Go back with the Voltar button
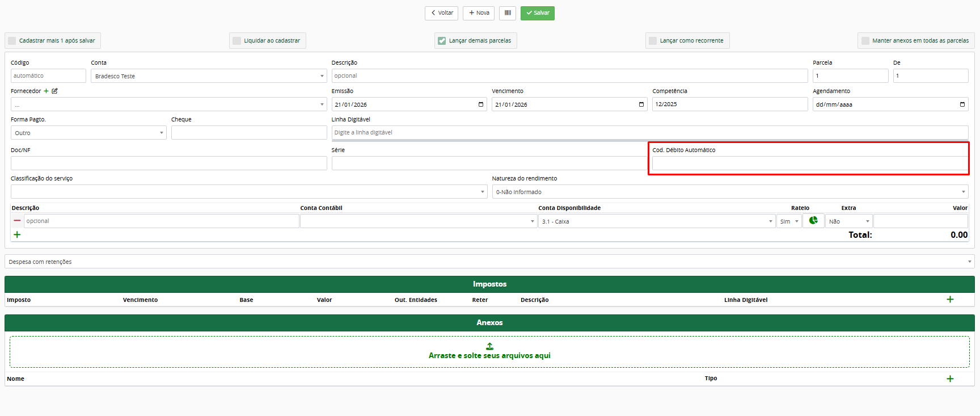Screen dimensions: 980x416 (441, 13)
